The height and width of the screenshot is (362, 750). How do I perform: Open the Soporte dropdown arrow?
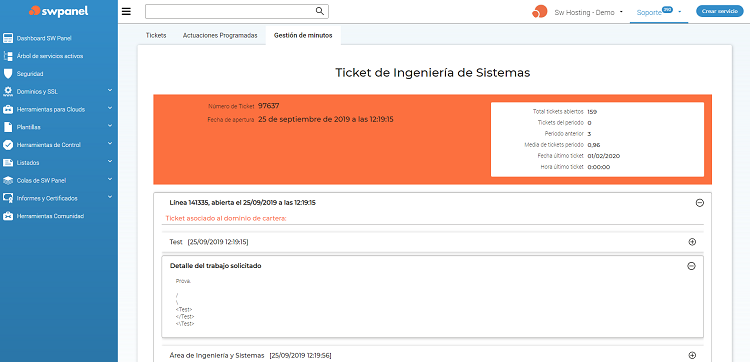click(680, 12)
